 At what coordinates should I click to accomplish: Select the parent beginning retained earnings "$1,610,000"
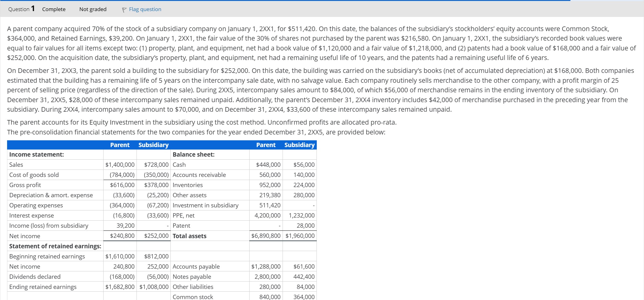click(120, 256)
